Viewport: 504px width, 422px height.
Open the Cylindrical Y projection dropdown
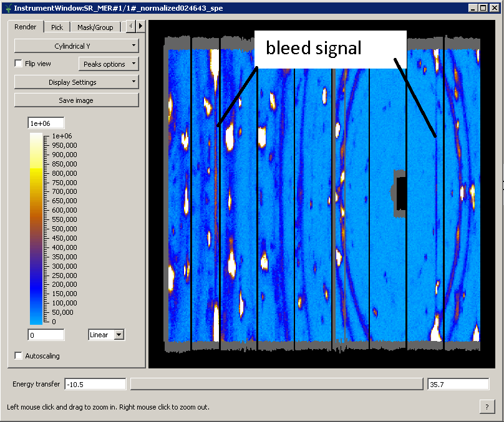(x=76, y=46)
